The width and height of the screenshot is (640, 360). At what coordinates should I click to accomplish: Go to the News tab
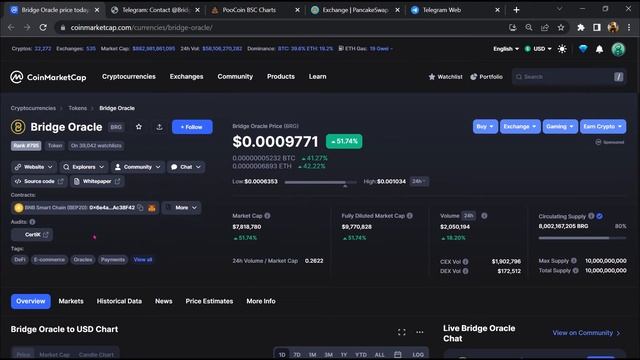[x=164, y=301]
